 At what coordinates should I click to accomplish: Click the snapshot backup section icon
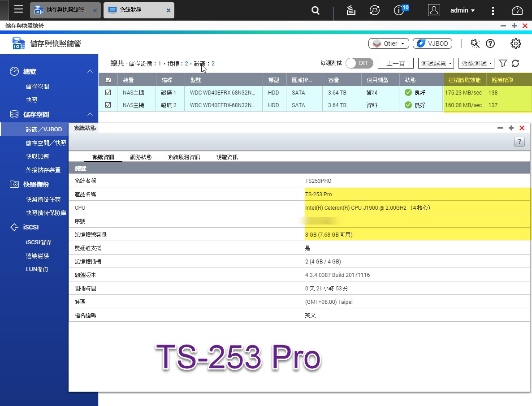(14, 184)
